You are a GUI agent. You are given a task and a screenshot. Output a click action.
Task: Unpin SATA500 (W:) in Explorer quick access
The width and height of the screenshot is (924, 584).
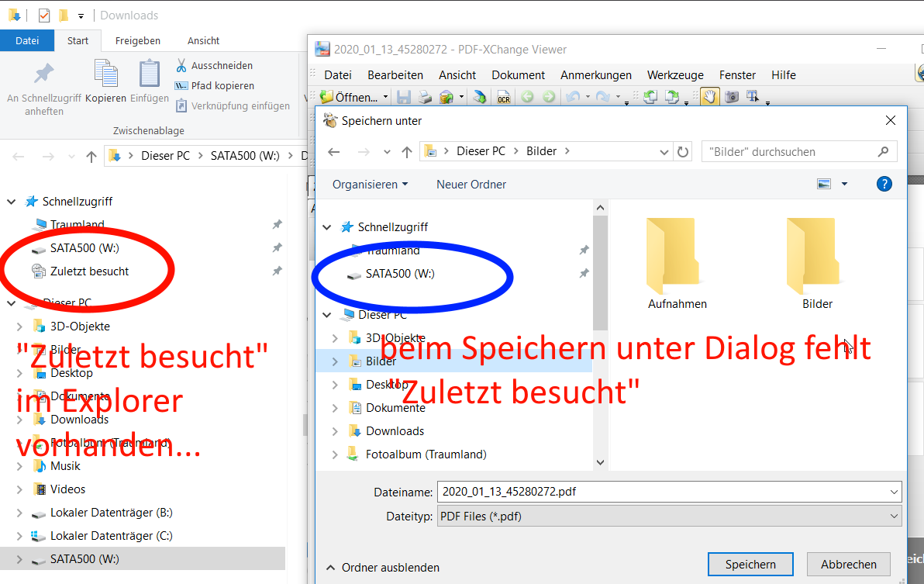coord(277,247)
